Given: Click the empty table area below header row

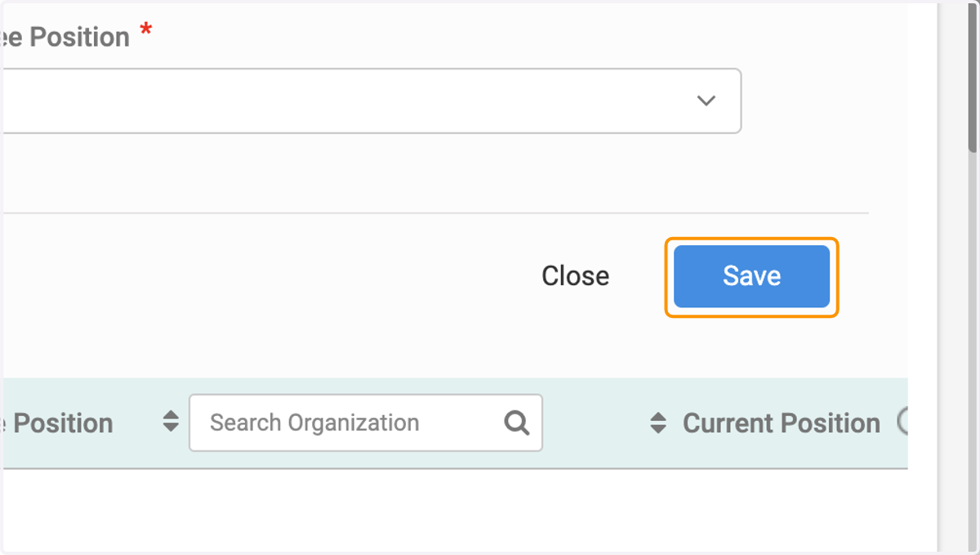Looking at the screenshot, I should [454, 509].
